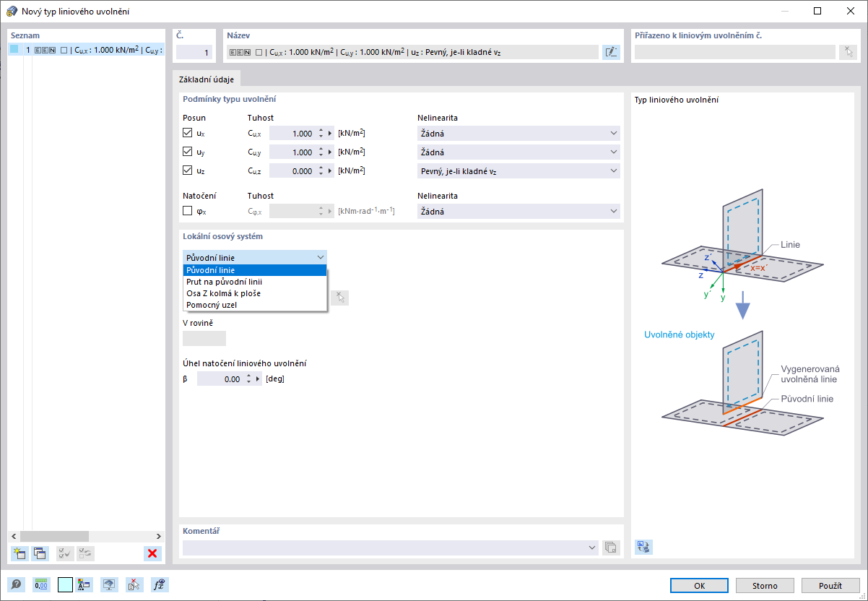Click the Seznam horizontal scrollbar thumb
Screen dimensions: 868x601
coord(54,536)
